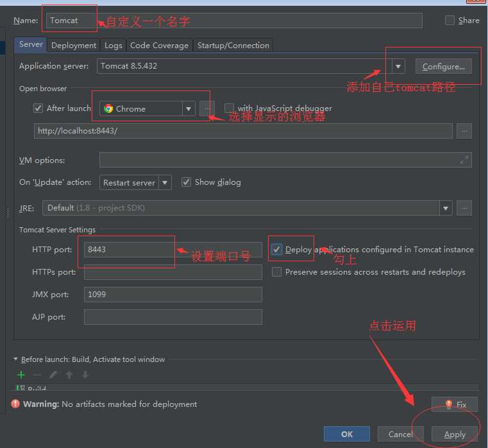Click the Warning: No artifacts message text
The width and height of the screenshot is (488, 448).
point(110,404)
